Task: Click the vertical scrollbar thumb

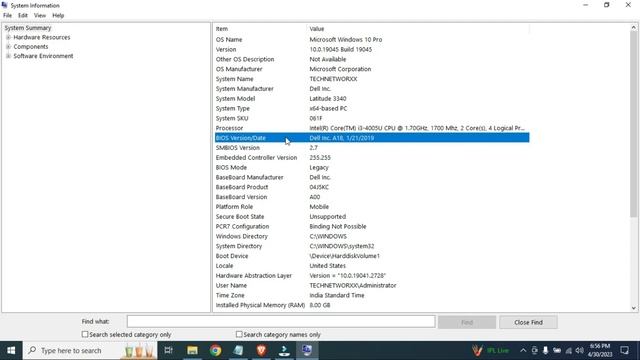Action: 633,124
